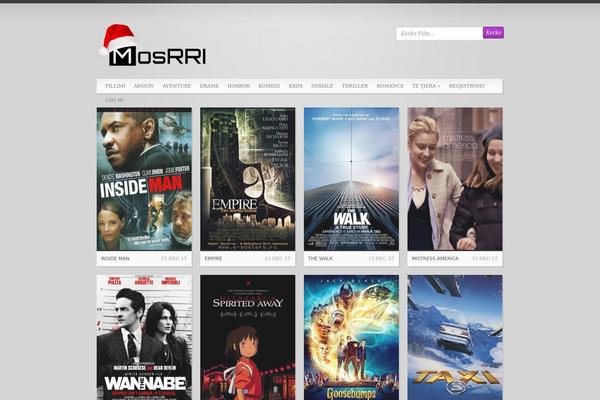The image size is (600, 400).
Task: Open the Seriale section
Action: tap(322, 86)
